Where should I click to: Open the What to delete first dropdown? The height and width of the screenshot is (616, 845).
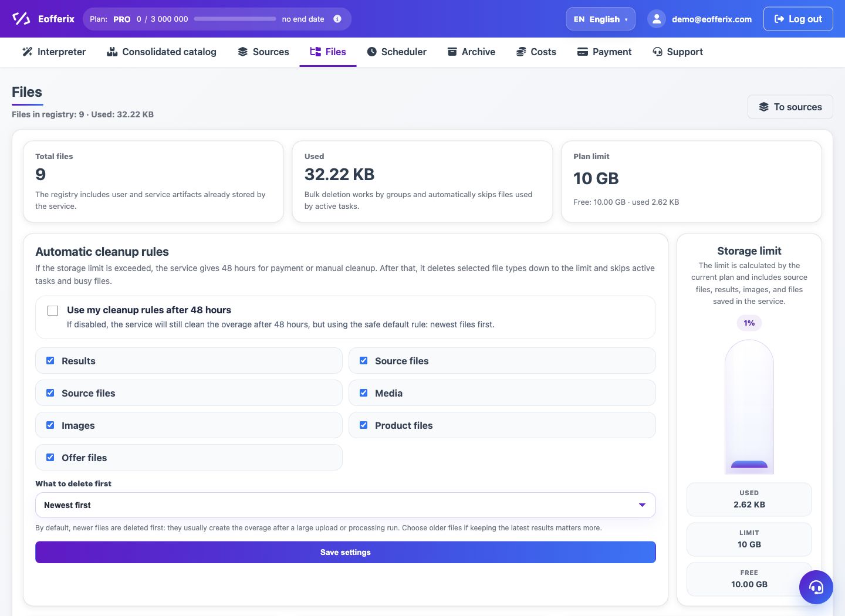point(346,505)
